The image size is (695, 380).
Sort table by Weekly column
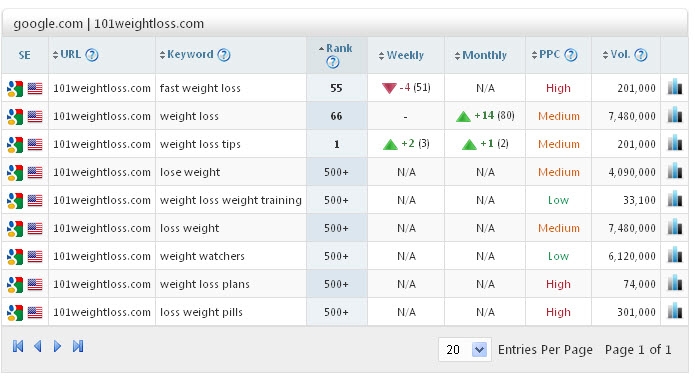pyautogui.click(x=401, y=55)
